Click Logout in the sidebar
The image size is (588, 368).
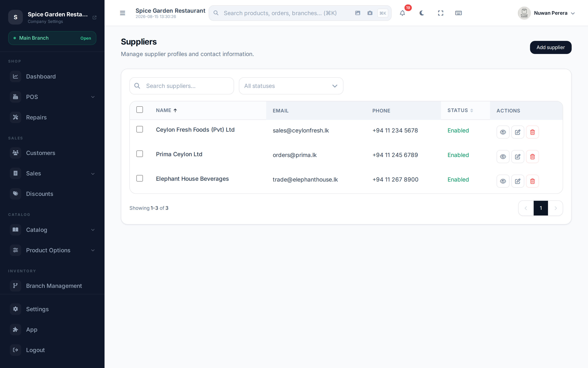[52, 350]
